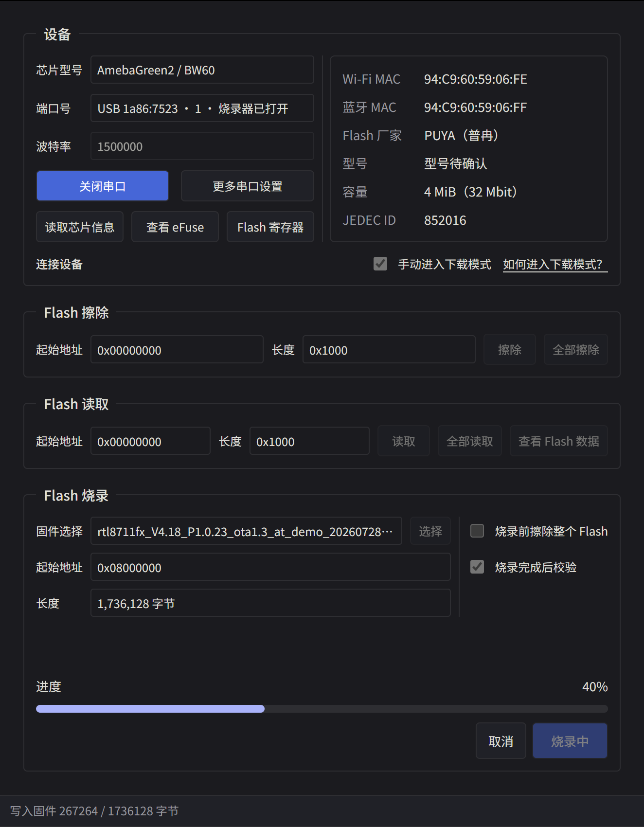
Task: Open the Flash 寄存器 dialog
Action: [x=270, y=227]
